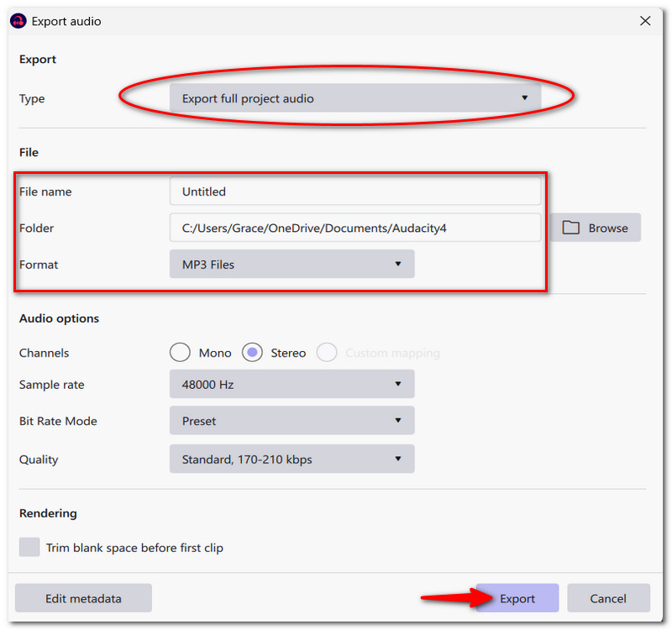The image size is (672, 630).
Task: Click the Cancel button
Action: [x=608, y=598]
